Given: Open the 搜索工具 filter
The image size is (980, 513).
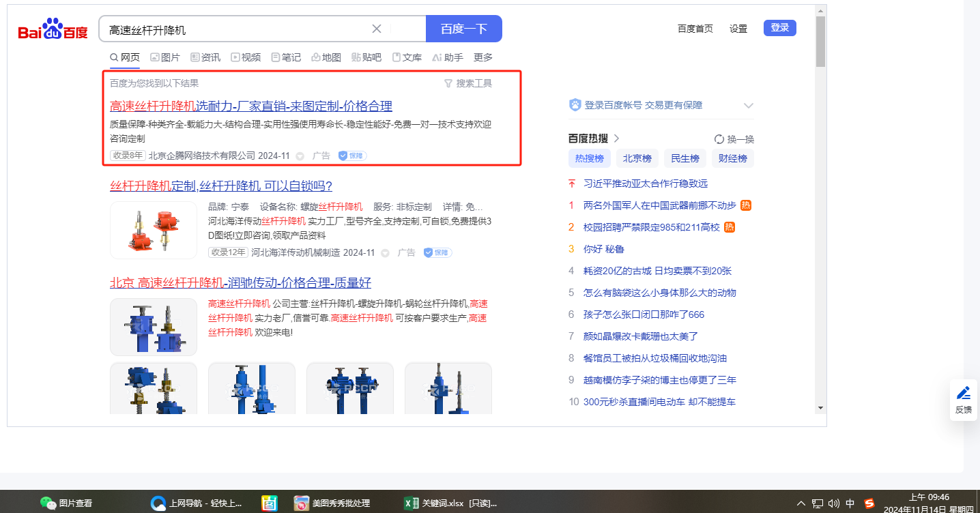Looking at the screenshot, I should [x=467, y=83].
